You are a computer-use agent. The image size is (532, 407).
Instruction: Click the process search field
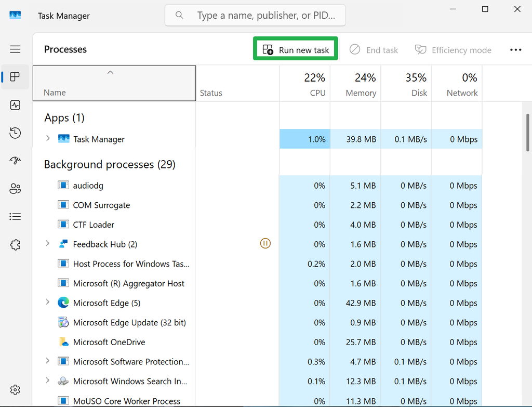click(255, 15)
